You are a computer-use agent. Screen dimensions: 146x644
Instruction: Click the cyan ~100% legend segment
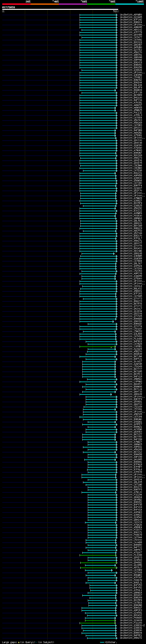click(130, 4)
